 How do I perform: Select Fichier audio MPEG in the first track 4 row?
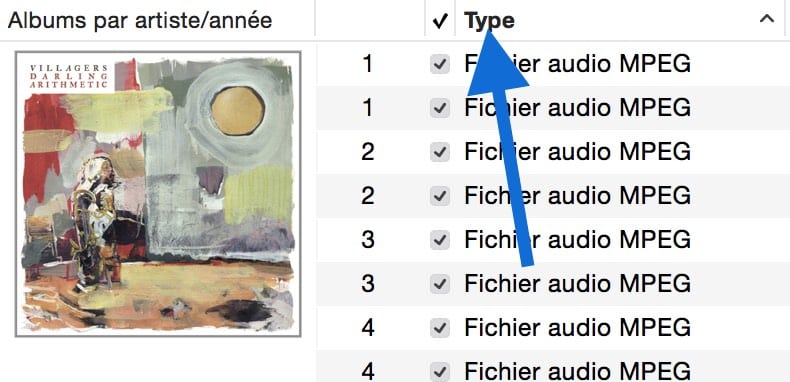[x=577, y=328]
